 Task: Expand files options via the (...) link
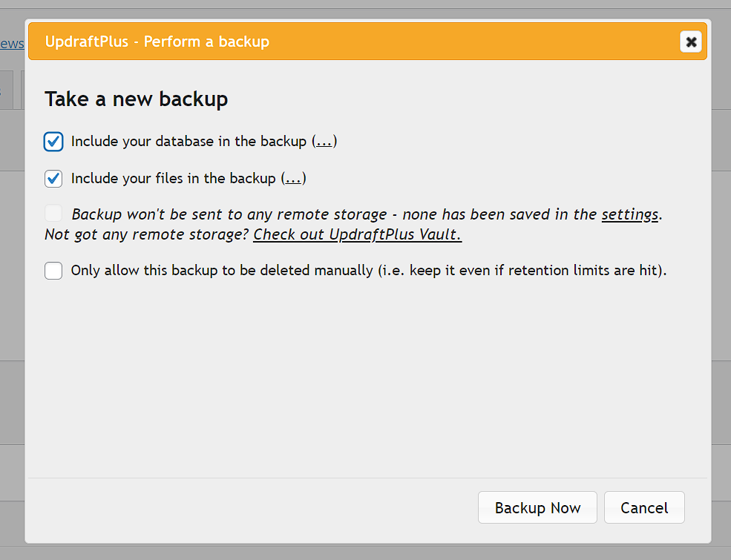[293, 179]
